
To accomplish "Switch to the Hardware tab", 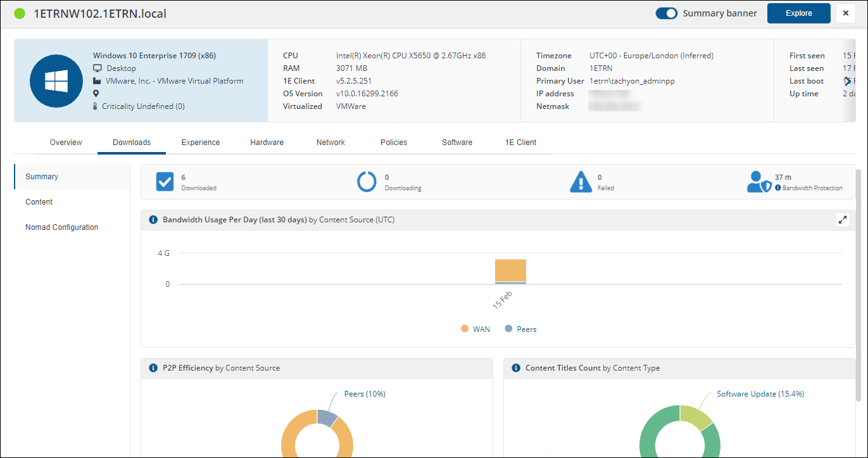I will [x=267, y=143].
